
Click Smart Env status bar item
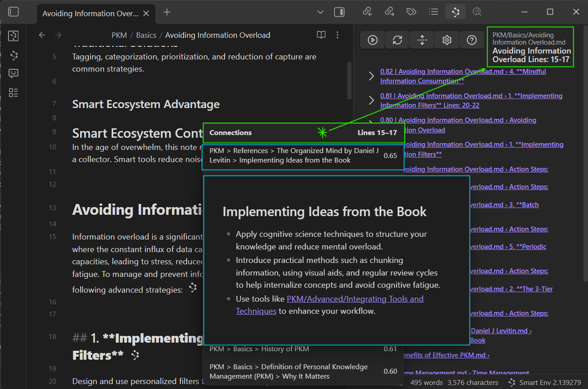pos(544,383)
